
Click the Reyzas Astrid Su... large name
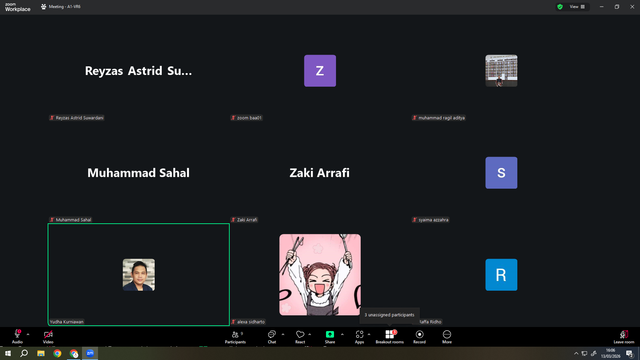click(x=138, y=71)
